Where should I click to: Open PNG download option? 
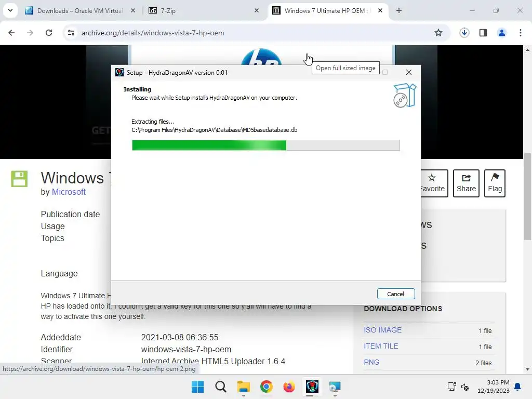pos(371,362)
